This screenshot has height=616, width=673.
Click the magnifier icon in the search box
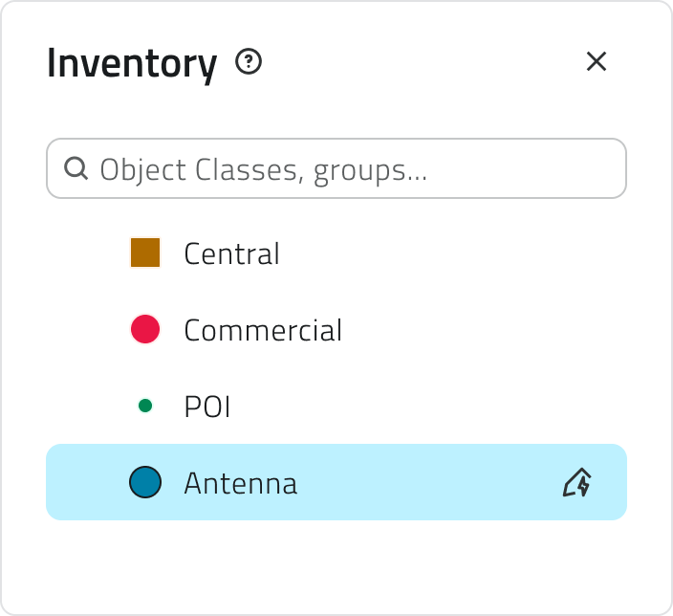pos(76,168)
